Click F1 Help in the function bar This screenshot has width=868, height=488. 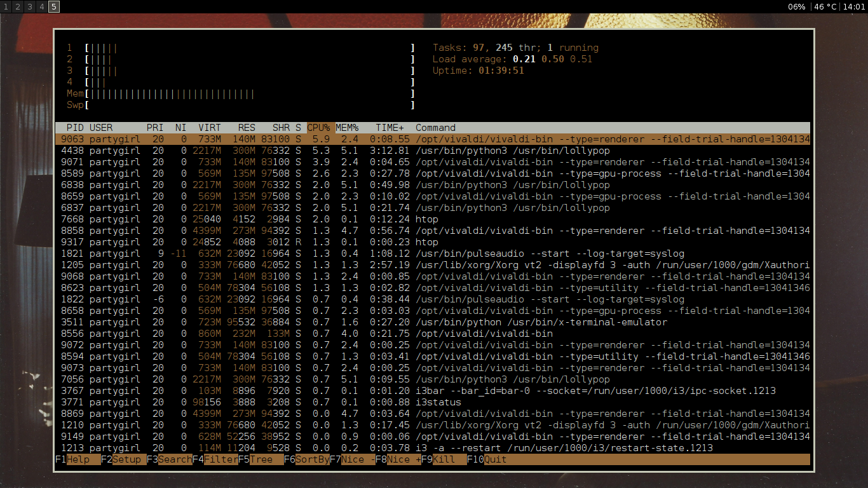coord(78,459)
